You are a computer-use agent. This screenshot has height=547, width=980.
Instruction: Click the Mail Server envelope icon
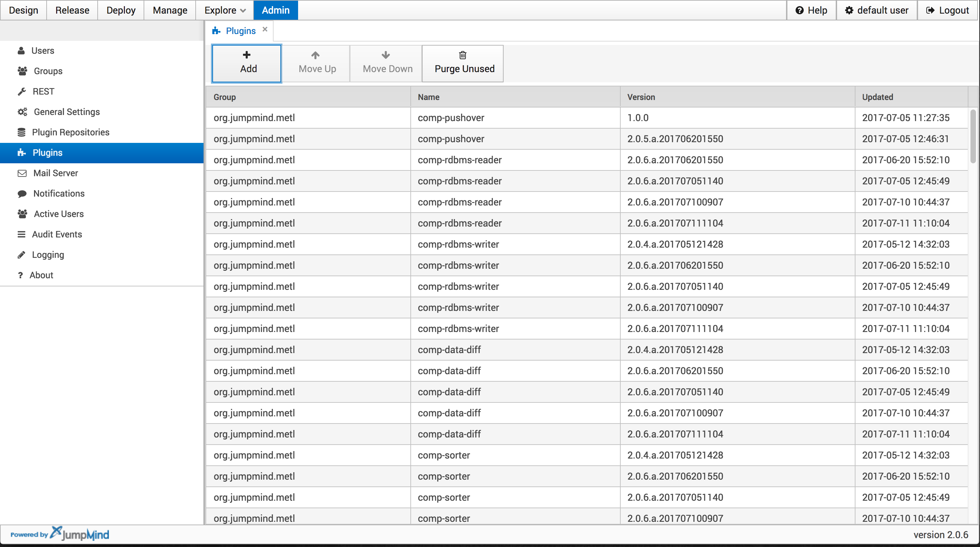(x=22, y=173)
